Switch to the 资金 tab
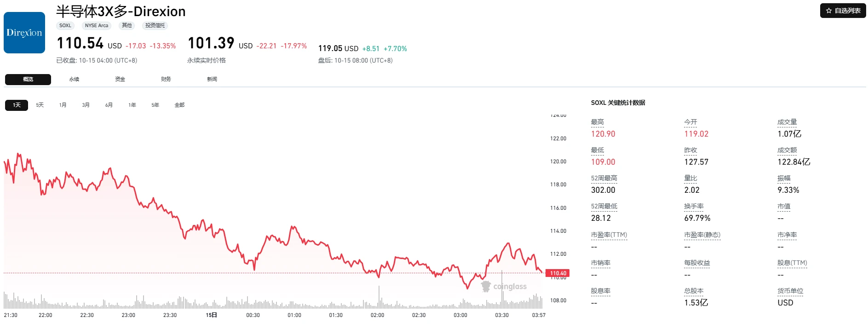The width and height of the screenshot is (868, 328). 120,79
